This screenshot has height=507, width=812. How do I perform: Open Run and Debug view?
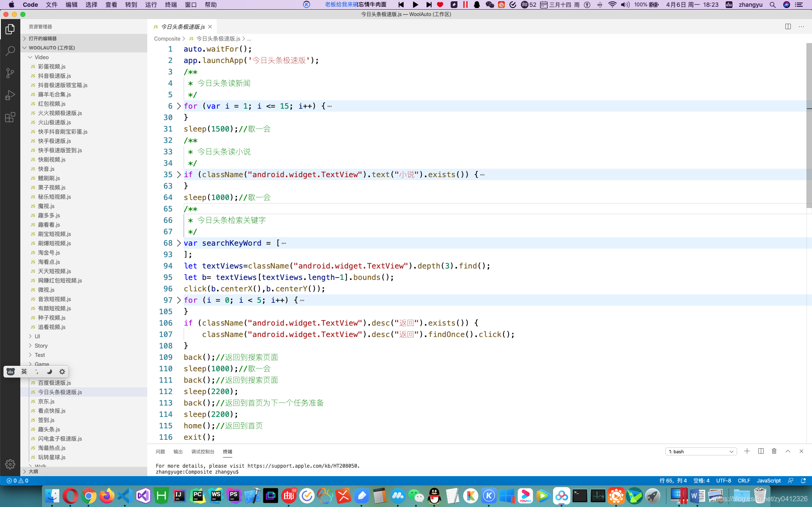[x=10, y=95]
